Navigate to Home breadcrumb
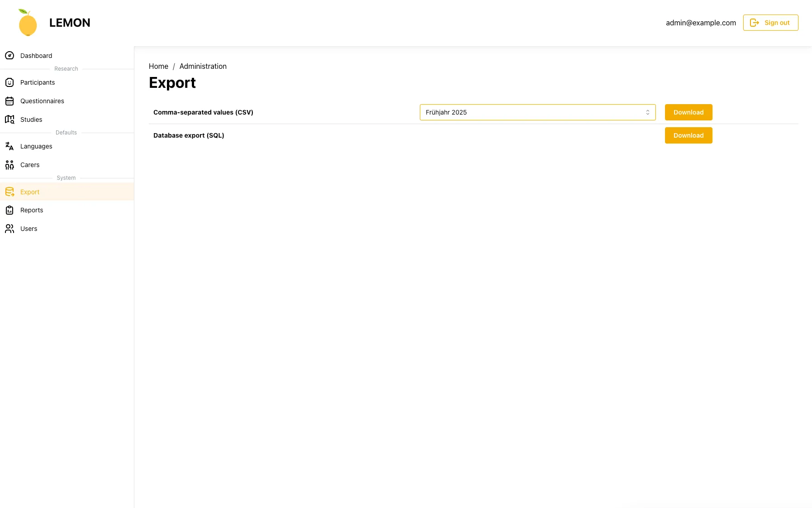This screenshot has width=812, height=508. click(158, 66)
